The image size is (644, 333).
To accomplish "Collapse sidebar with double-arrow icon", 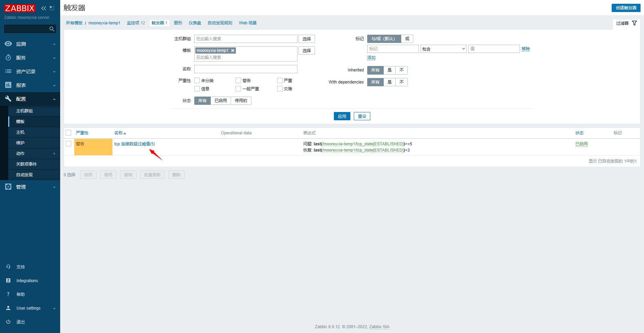I will (44, 8).
